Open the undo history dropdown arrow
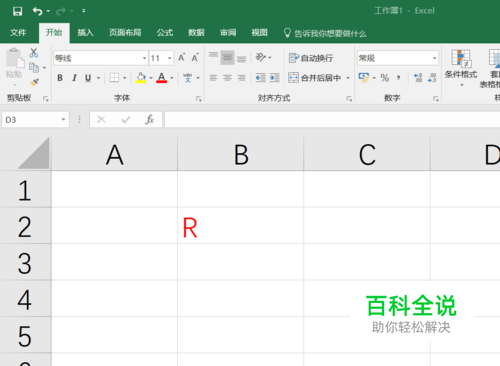This screenshot has height=366, width=500. click(48, 11)
